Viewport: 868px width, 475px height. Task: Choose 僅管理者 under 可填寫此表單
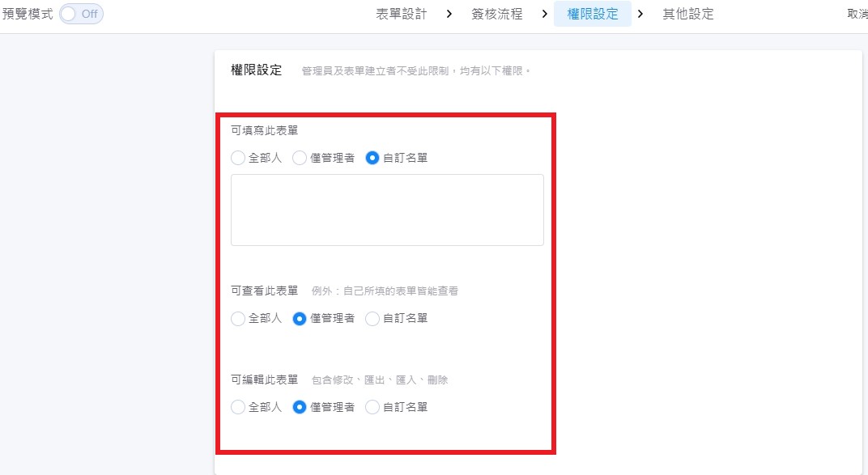coord(300,158)
